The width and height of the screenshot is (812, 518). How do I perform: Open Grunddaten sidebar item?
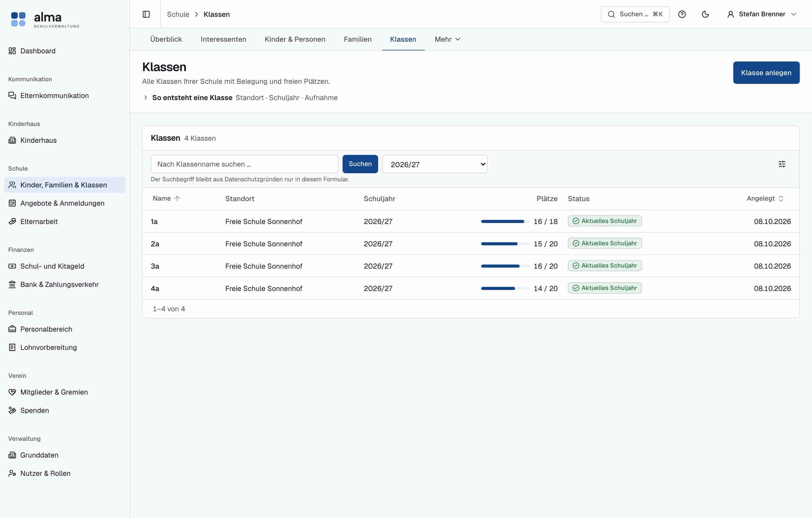[65, 455]
